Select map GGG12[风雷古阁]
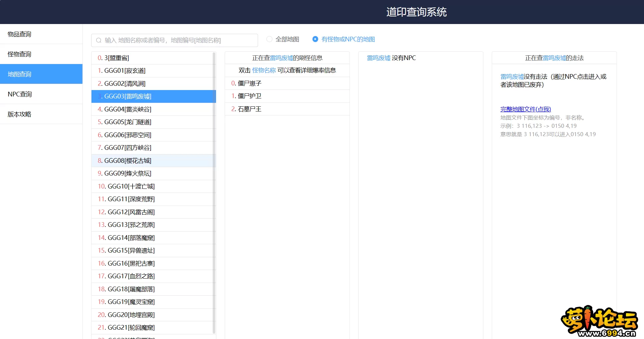Viewport: 644px width, 339px height. click(x=154, y=212)
